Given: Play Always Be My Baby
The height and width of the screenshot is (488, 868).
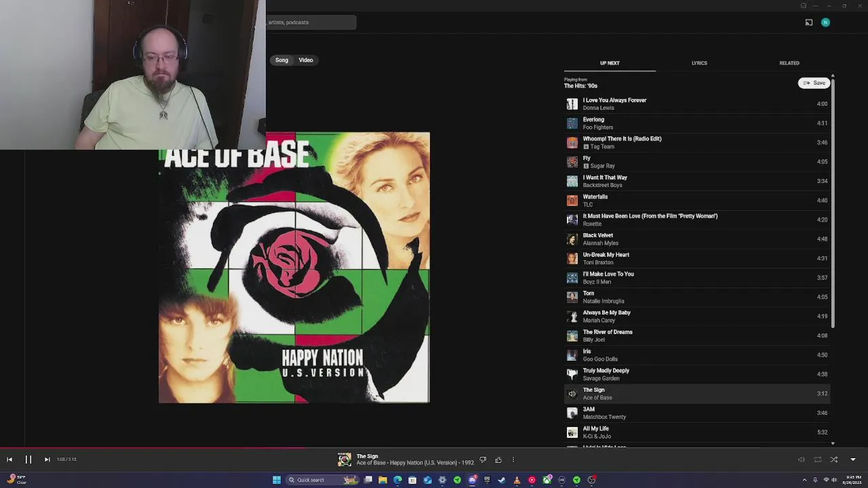Looking at the screenshot, I should 697,317.
